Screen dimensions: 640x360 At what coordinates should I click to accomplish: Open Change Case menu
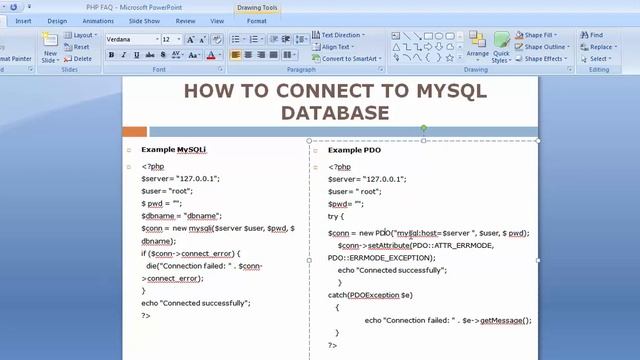point(193,55)
